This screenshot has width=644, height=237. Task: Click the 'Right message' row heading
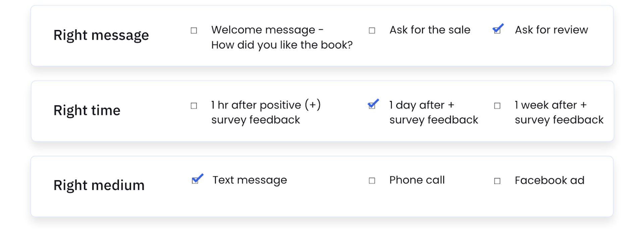coord(101,35)
